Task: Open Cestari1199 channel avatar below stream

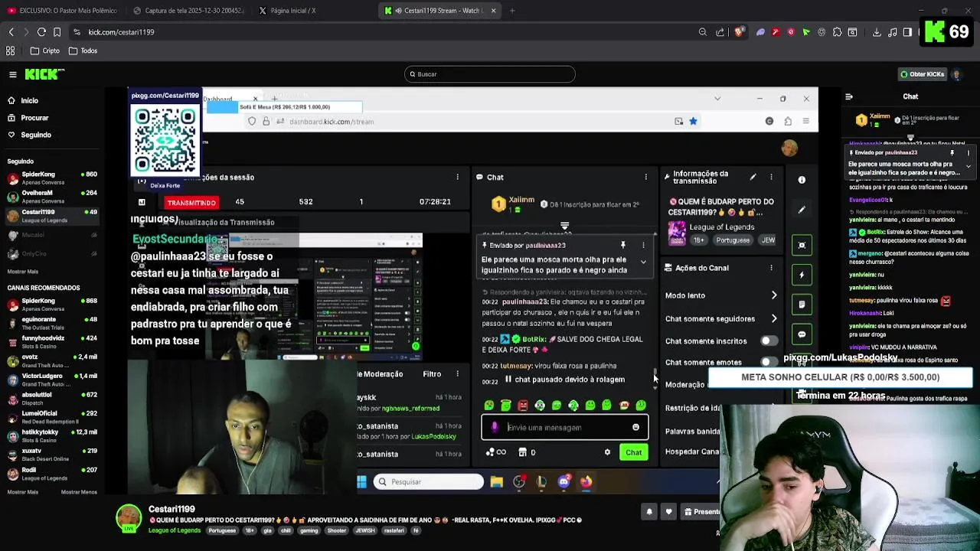Action: (x=129, y=518)
